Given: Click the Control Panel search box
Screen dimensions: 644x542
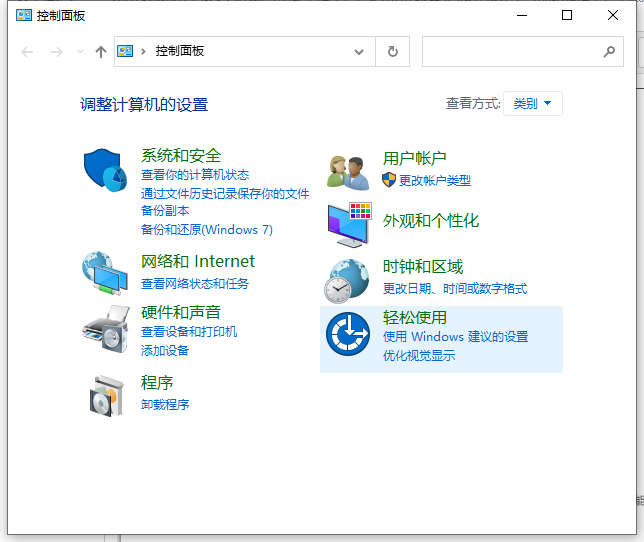Looking at the screenshot, I should 510,51.
